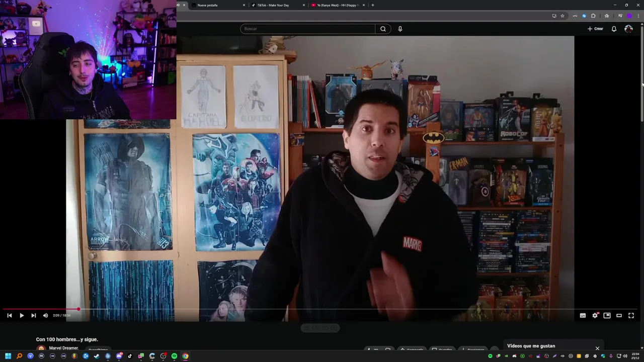Toggle subtitles in the video player

pyautogui.click(x=583, y=315)
